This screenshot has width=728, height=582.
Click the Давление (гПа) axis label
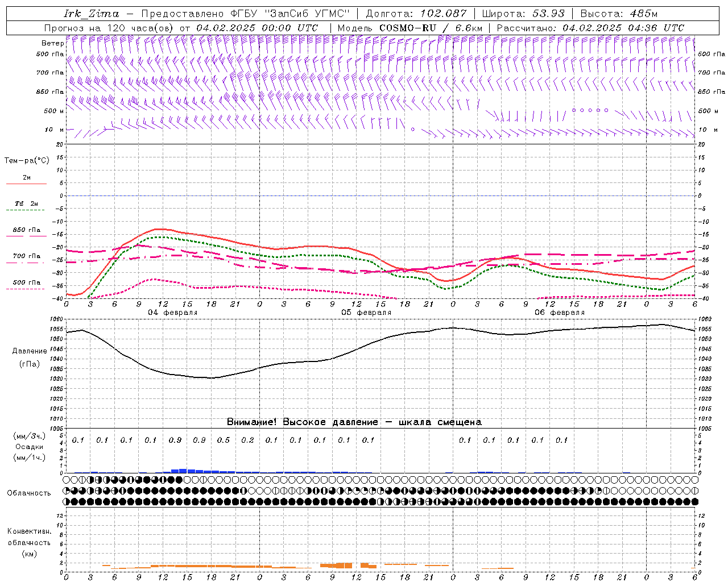[x=30, y=357]
